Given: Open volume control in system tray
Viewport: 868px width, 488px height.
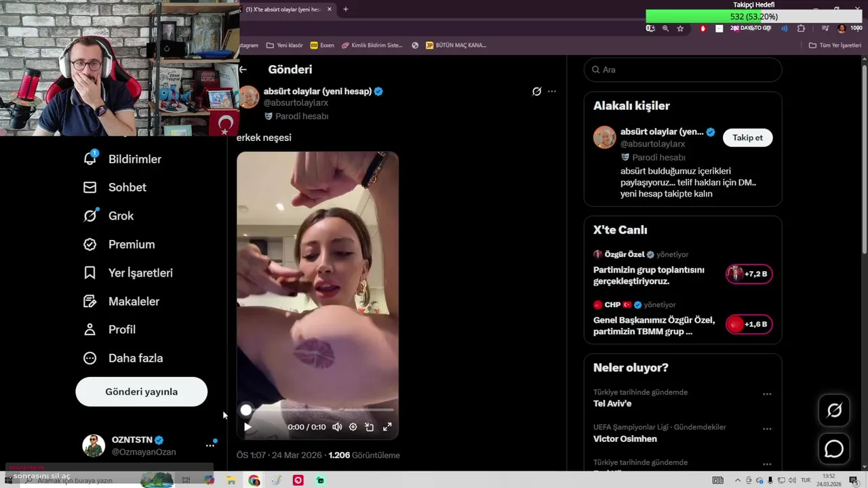Looking at the screenshot, I should pos(792,481).
